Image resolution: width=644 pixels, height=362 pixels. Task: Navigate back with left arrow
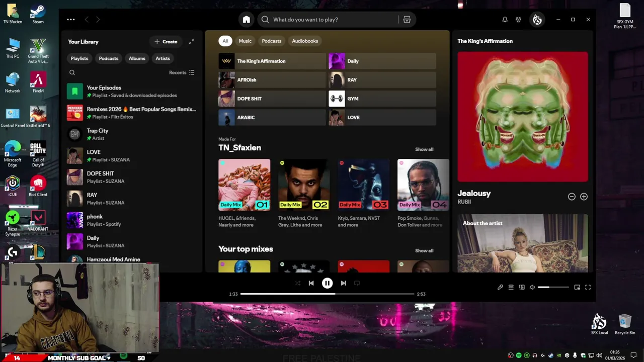[87, 20]
